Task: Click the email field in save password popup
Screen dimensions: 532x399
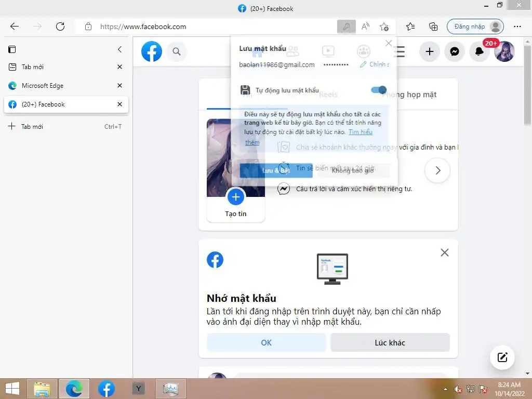Action: point(277,64)
